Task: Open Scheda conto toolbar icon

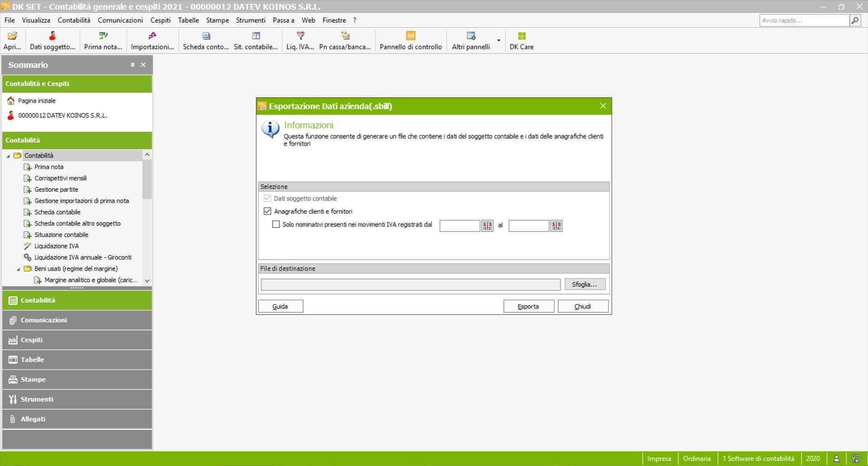Action: point(206,41)
